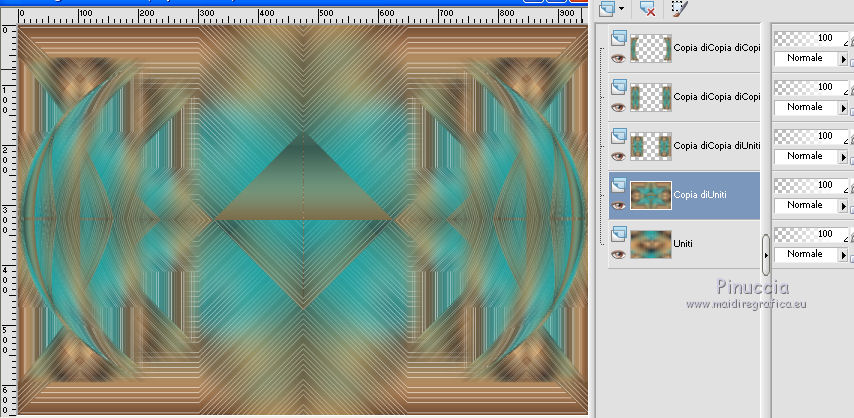The width and height of the screenshot is (854, 418).
Task: Click the layer type icon of topmost layer
Action: [x=619, y=38]
